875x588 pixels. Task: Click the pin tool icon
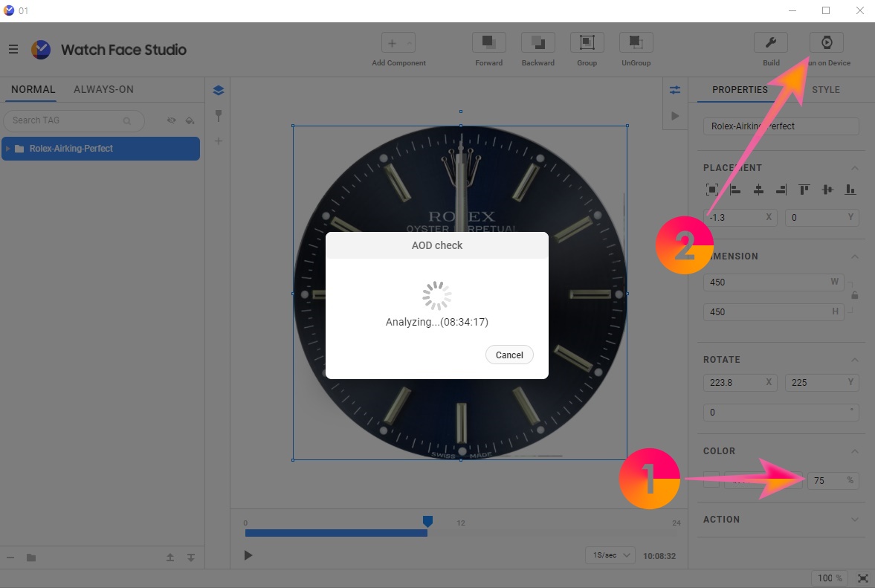[x=218, y=115]
